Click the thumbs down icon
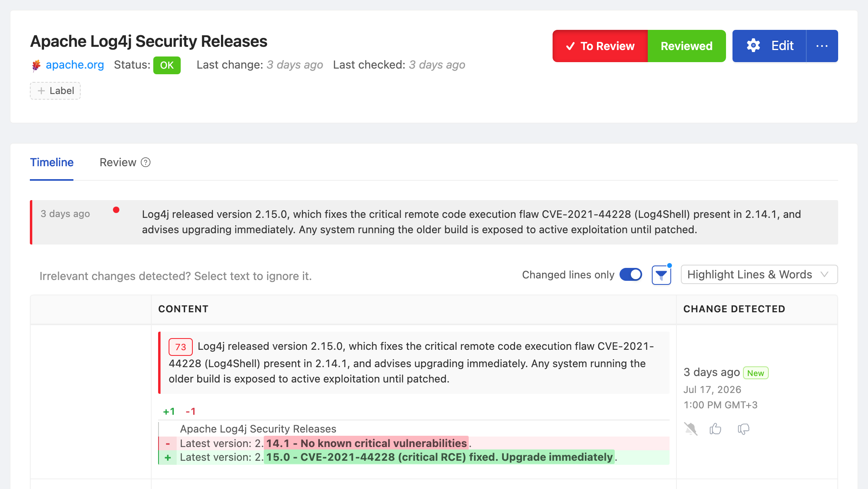The image size is (868, 489). click(743, 429)
